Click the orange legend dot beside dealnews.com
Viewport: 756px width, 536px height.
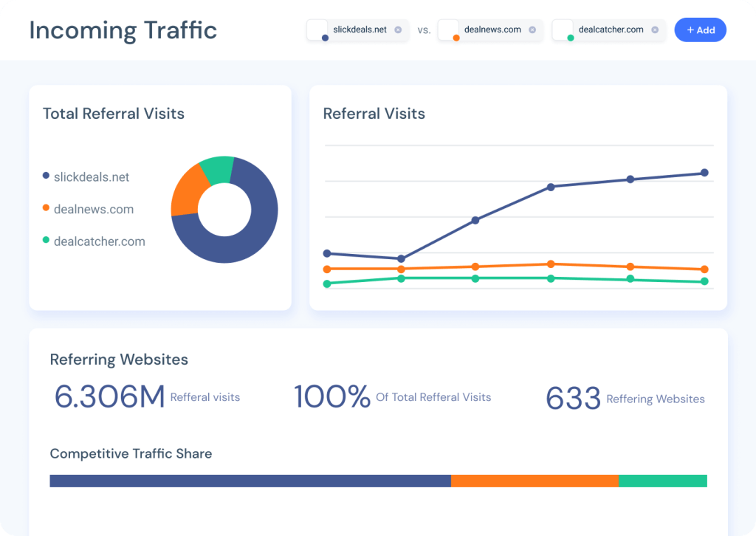[46, 207]
